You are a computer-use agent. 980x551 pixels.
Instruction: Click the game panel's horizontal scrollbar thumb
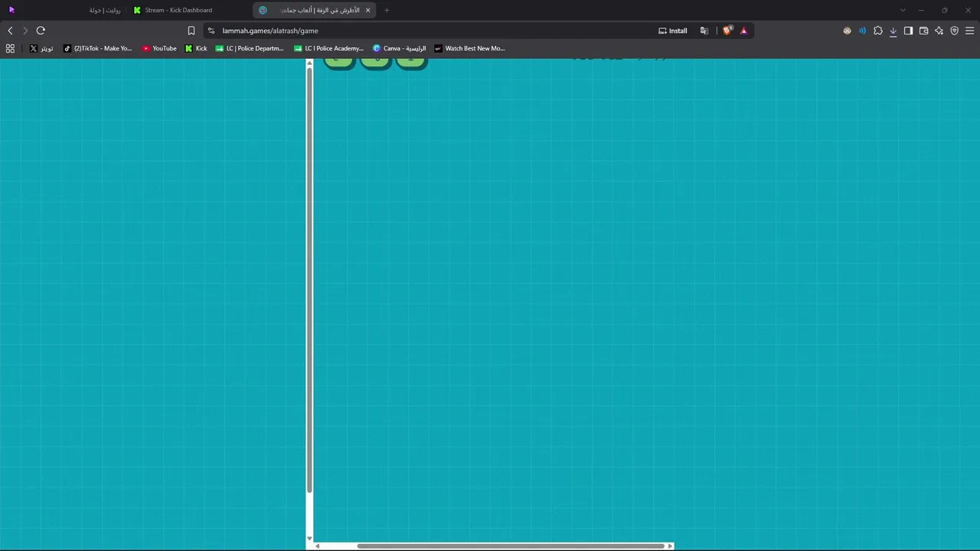pos(511,546)
